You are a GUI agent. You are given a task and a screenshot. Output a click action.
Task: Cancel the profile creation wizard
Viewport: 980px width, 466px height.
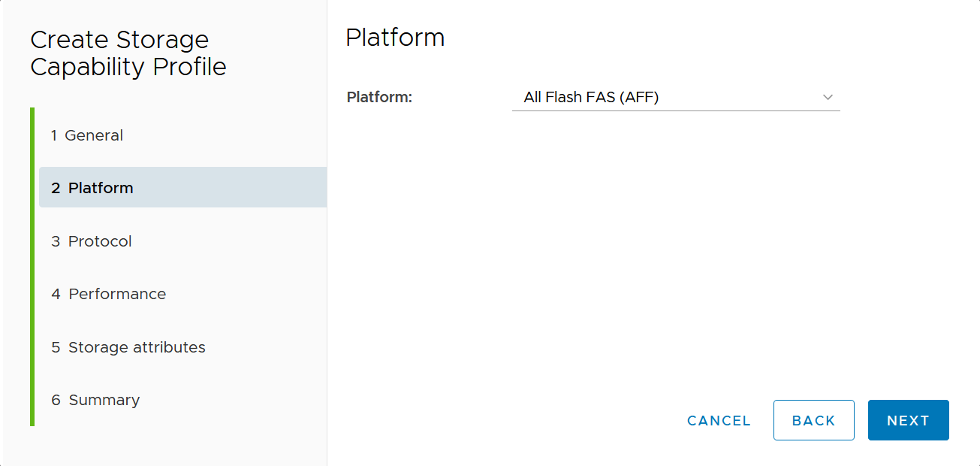719,421
